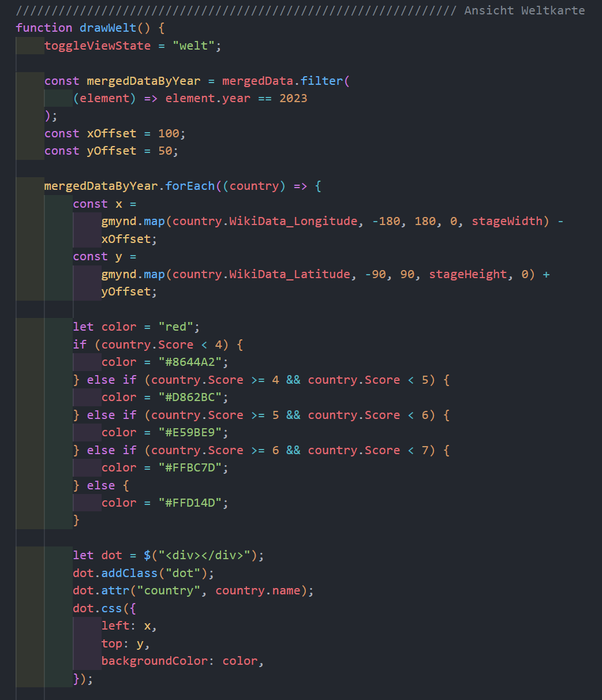Viewport: 602px width, 700px height.
Task: Click the addClass method name
Action: coord(129,573)
